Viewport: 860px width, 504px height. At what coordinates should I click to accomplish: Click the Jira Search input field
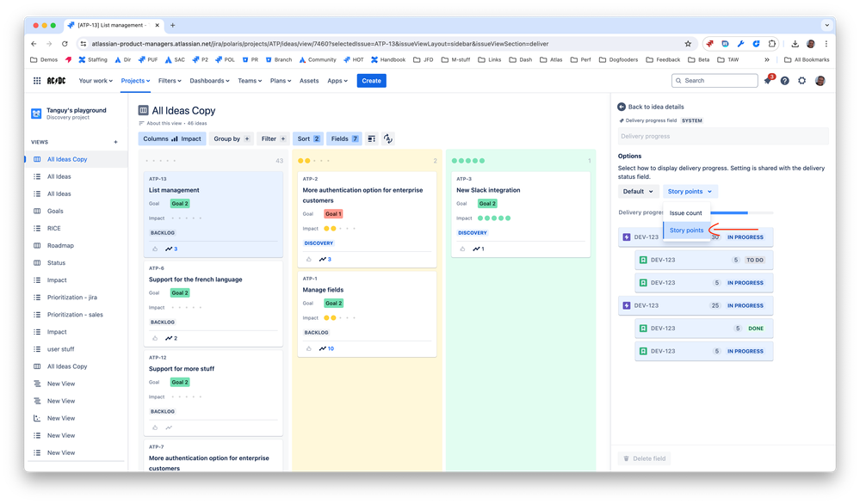click(x=715, y=81)
